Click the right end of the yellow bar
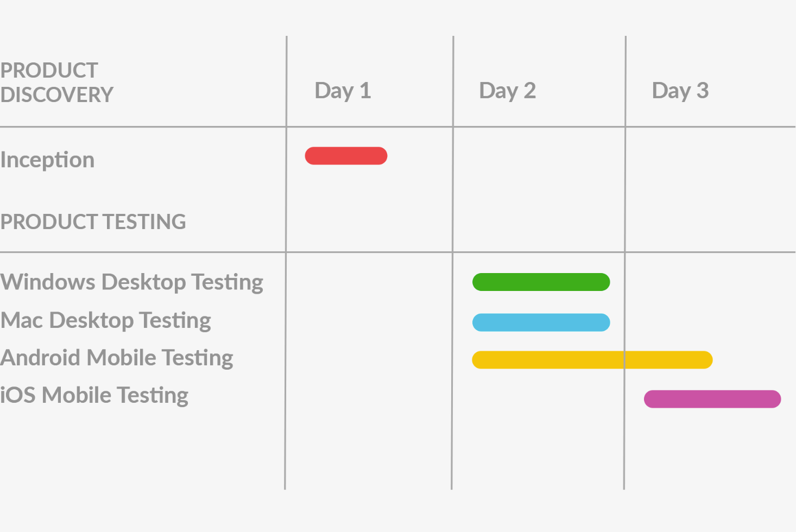Viewport: 796px width, 532px height. click(705, 360)
